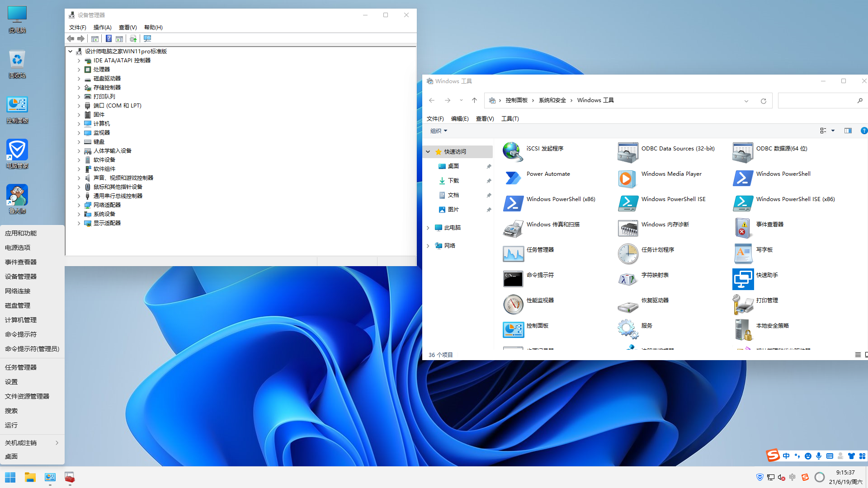Expand the Network adapters node (网络适配器)
This screenshot has width=868, height=488.
pos(79,205)
